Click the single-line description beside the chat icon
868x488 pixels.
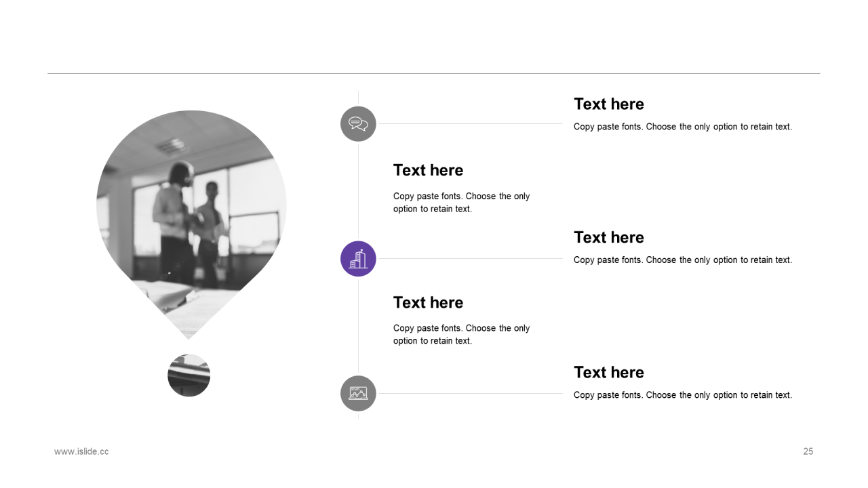[x=683, y=127]
